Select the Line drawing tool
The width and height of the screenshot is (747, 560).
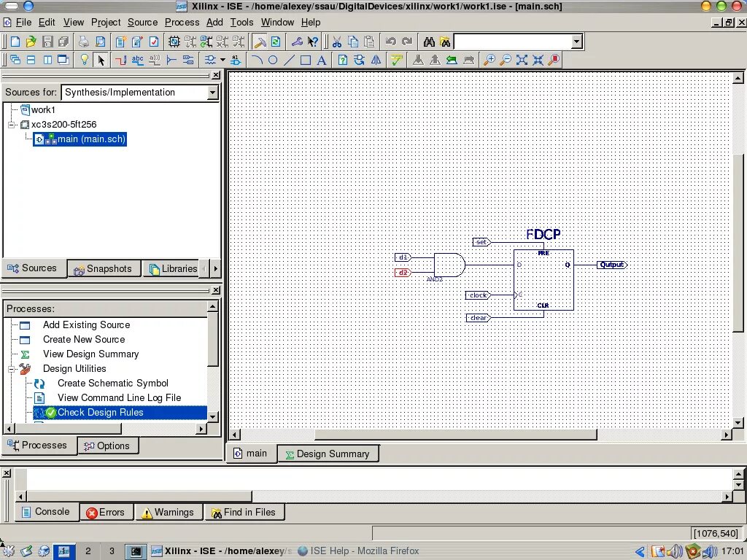tap(289, 60)
